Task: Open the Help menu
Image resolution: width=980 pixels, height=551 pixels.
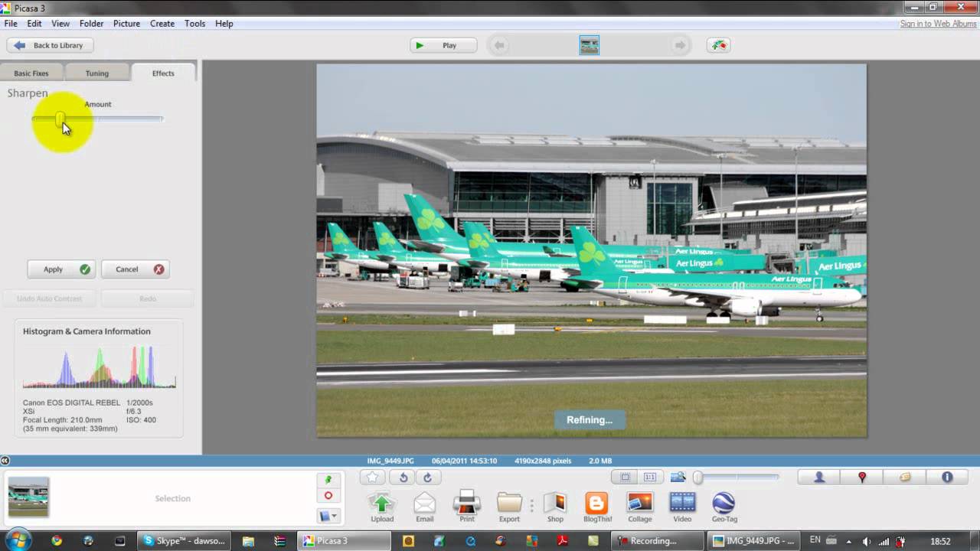Action: point(224,24)
